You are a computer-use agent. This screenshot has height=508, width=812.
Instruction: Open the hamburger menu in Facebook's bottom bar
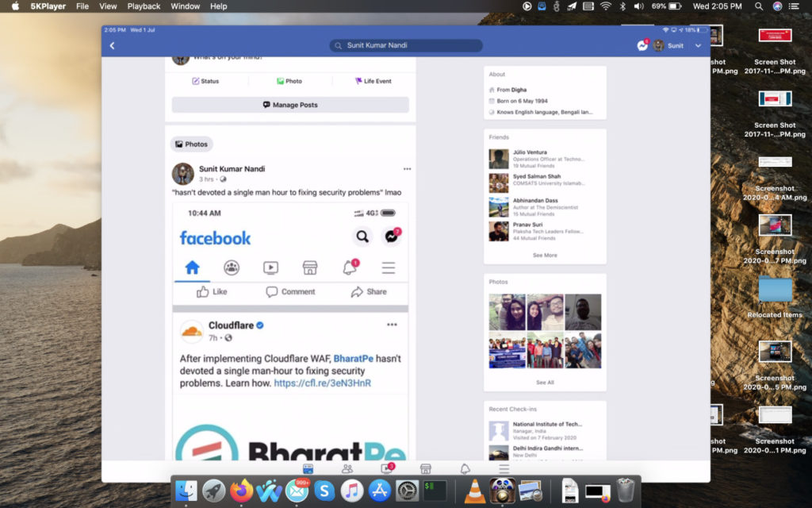tap(504, 468)
